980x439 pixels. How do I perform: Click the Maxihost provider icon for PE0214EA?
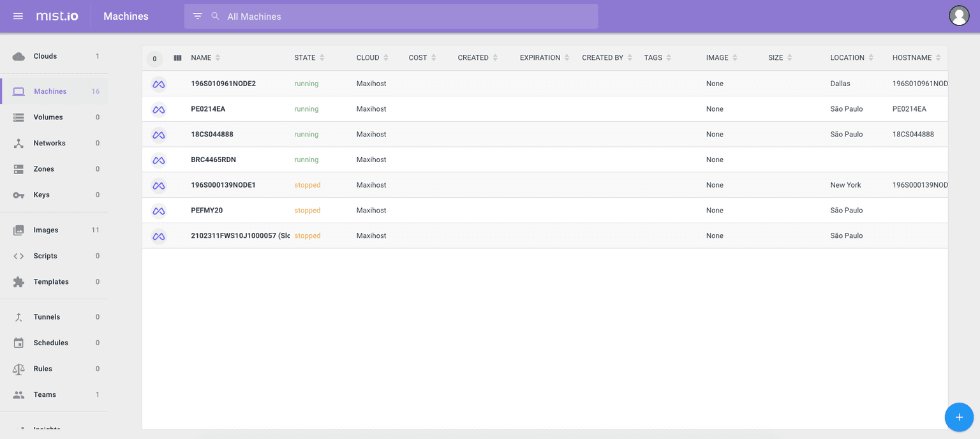coord(158,109)
